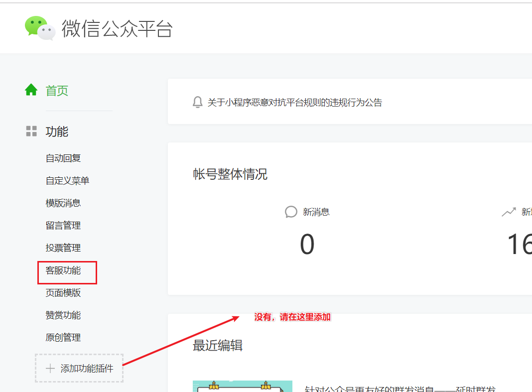
Task: Open the recent article thumbnail
Action: (x=242, y=386)
